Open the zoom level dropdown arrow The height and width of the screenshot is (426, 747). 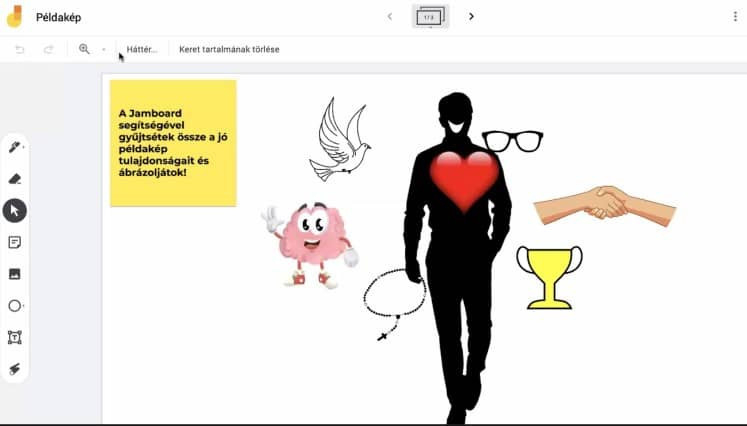[103, 49]
